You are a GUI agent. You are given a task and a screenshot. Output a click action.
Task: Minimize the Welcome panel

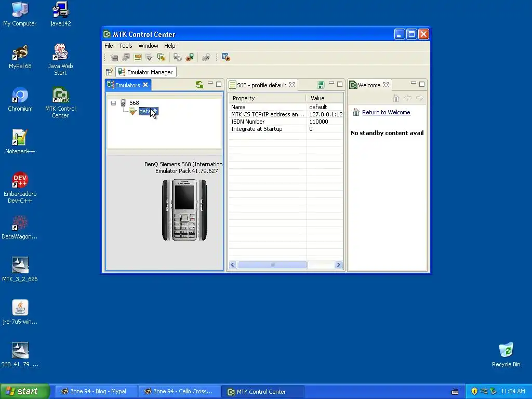pyautogui.click(x=413, y=83)
